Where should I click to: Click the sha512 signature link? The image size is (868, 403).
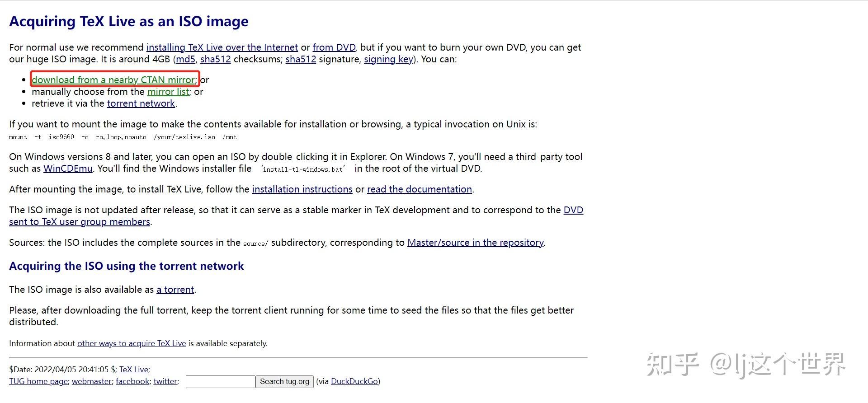tap(301, 59)
